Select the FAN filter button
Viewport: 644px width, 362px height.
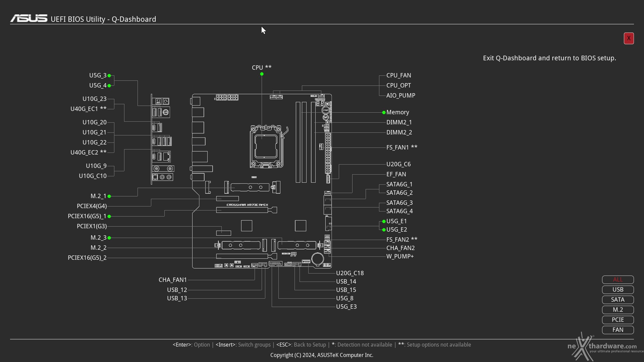pos(618,330)
